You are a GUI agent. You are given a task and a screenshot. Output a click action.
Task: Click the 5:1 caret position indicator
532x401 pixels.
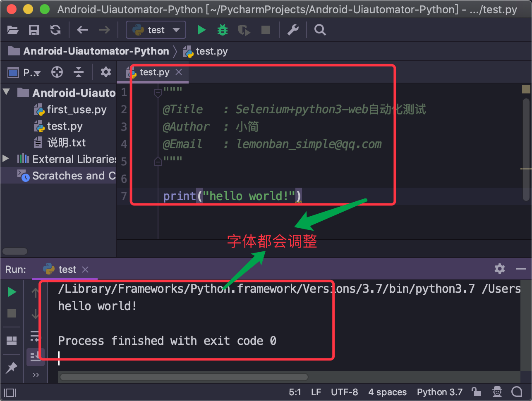[x=295, y=392]
